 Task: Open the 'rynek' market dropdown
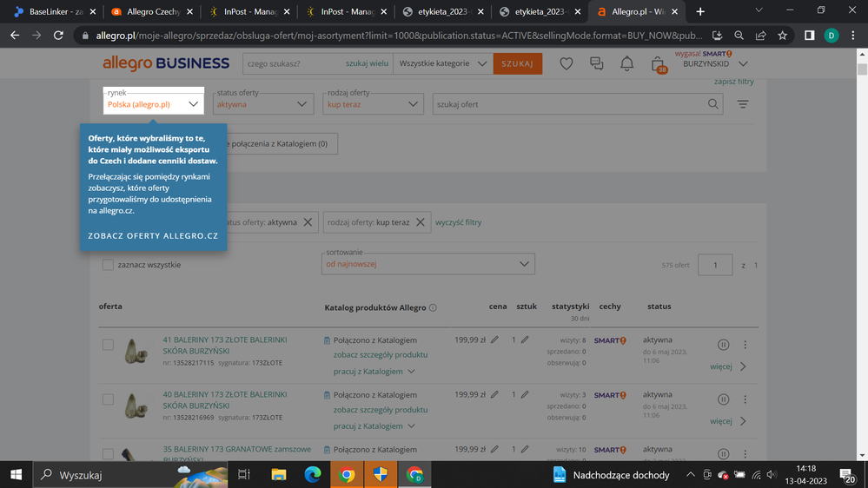(x=154, y=104)
